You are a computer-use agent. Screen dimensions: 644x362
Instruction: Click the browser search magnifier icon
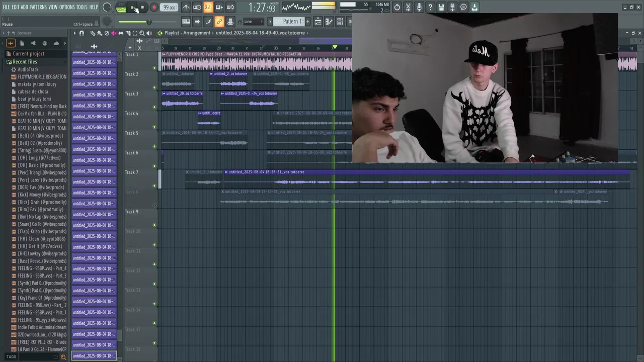click(x=63, y=357)
